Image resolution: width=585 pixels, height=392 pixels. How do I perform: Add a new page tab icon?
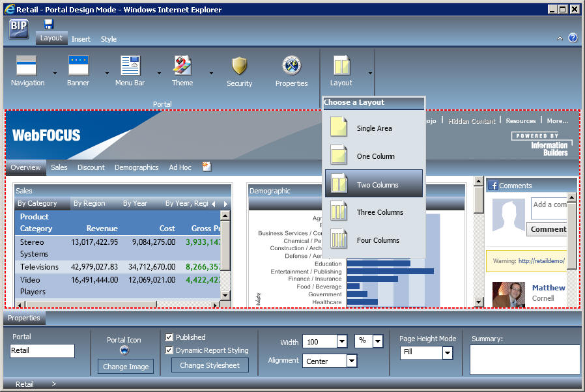207,166
